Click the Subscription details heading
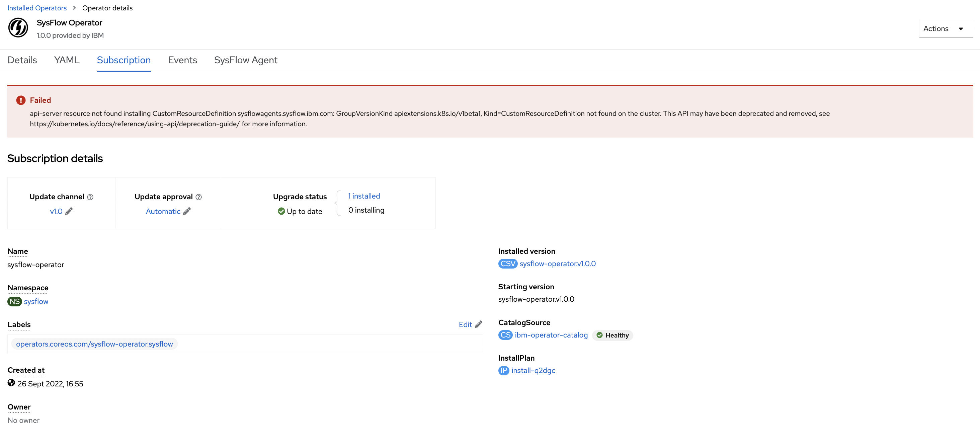 [55, 158]
